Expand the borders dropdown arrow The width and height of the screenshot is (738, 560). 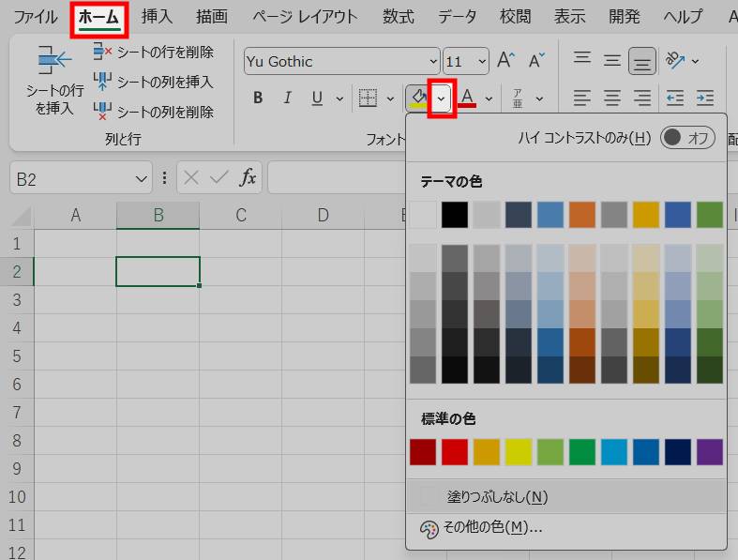click(x=390, y=98)
